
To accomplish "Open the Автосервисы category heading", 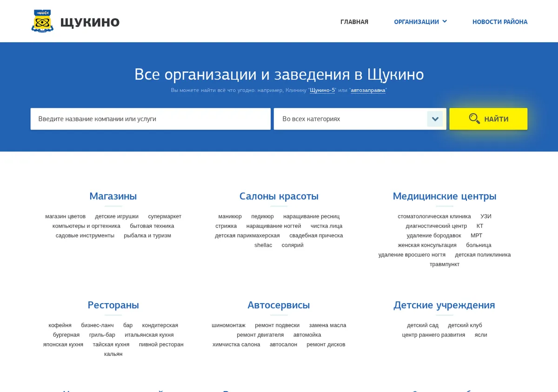I will [279, 305].
